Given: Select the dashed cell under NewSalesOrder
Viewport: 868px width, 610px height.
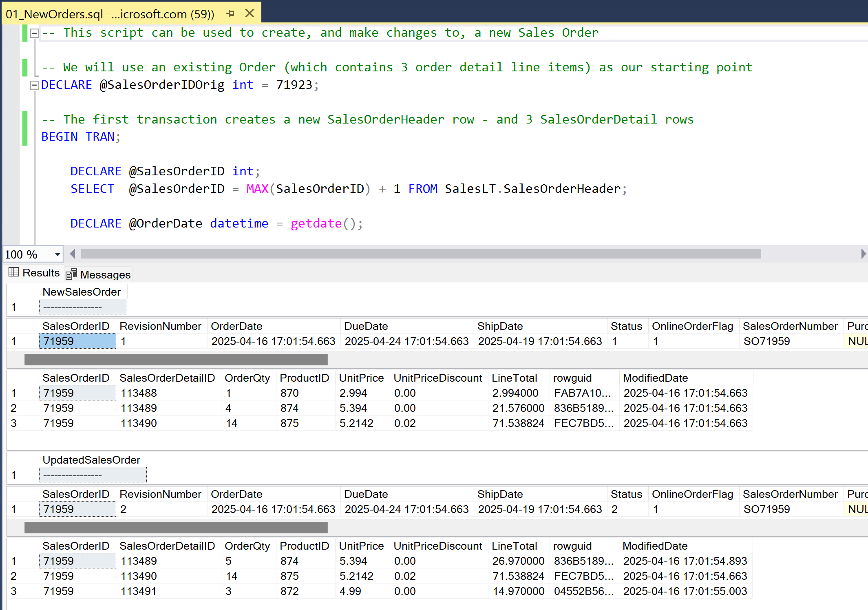Looking at the screenshot, I should tap(83, 307).
